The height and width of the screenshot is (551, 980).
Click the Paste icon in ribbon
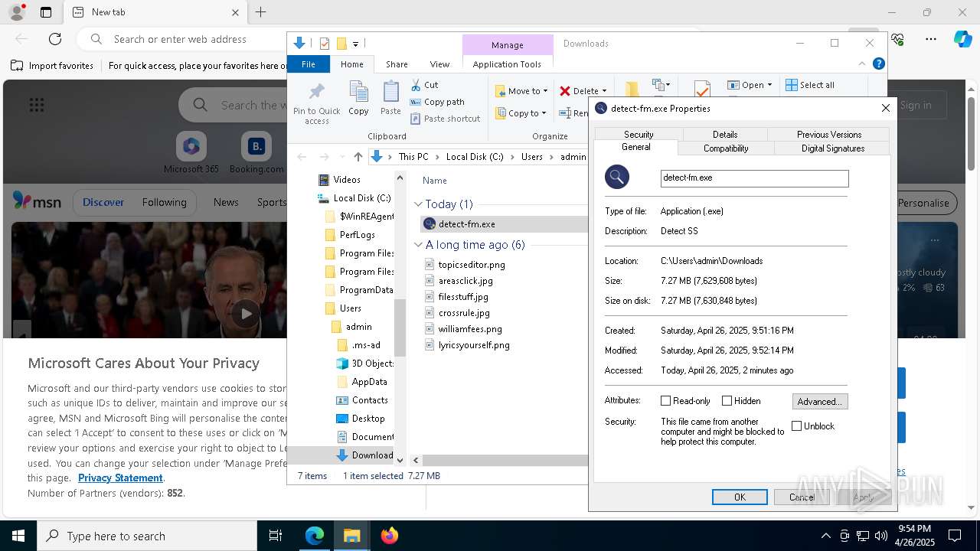390,93
